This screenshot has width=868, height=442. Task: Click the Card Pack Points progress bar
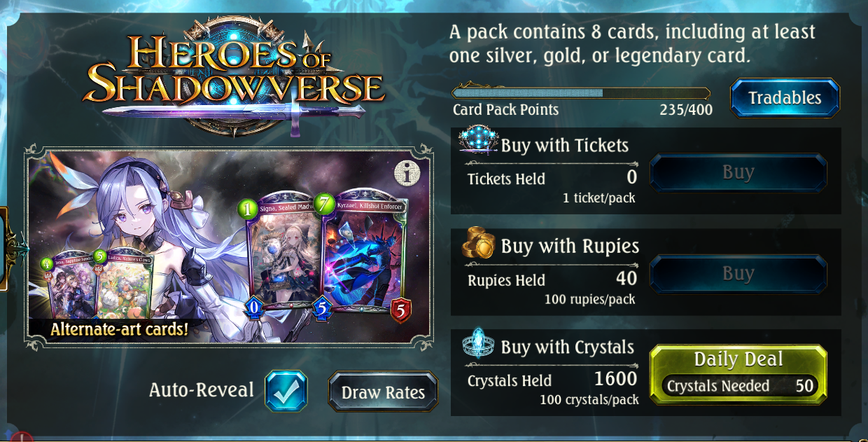point(581,92)
